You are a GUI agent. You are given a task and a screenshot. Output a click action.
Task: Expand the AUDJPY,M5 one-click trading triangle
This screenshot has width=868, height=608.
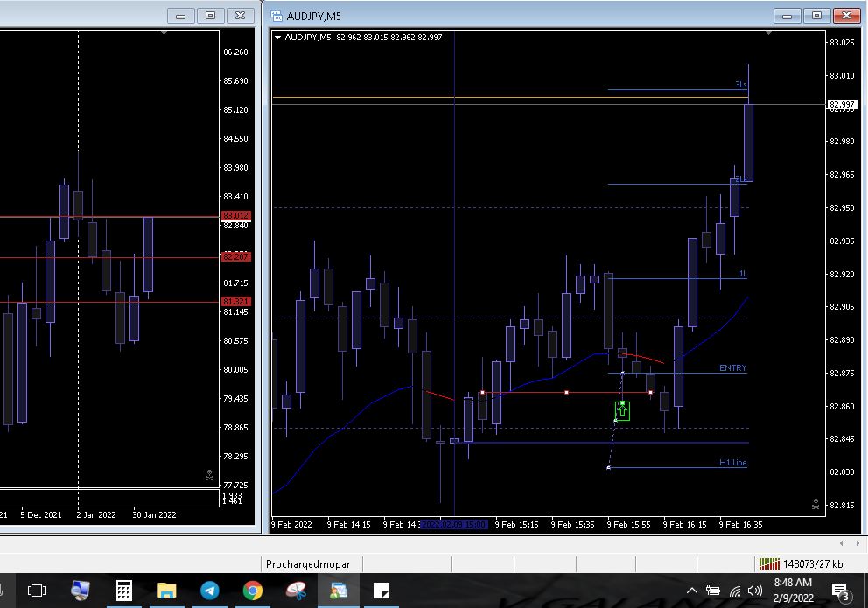tap(278, 37)
